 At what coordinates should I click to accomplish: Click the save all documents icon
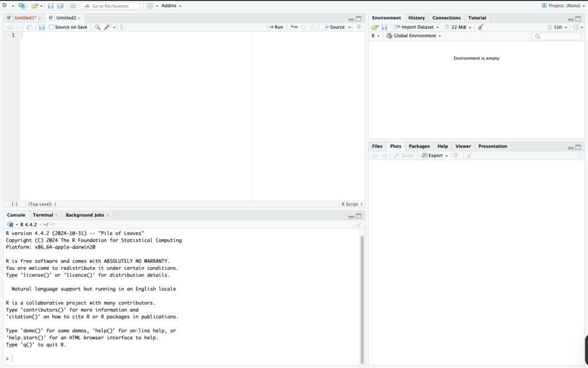(60, 6)
